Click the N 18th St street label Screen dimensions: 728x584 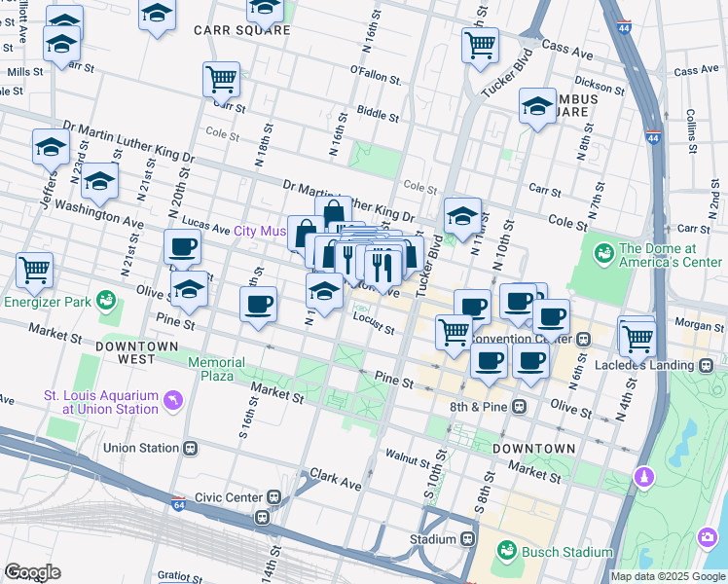point(263,145)
